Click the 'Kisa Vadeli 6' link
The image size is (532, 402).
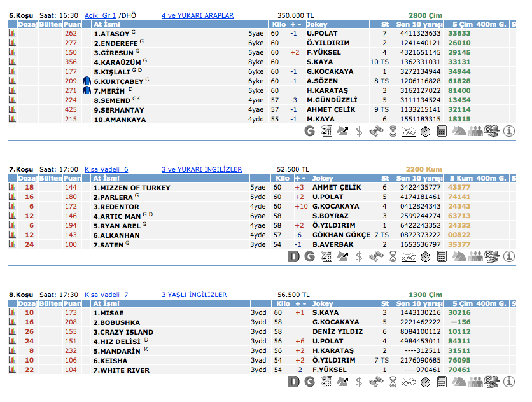pyautogui.click(x=106, y=169)
